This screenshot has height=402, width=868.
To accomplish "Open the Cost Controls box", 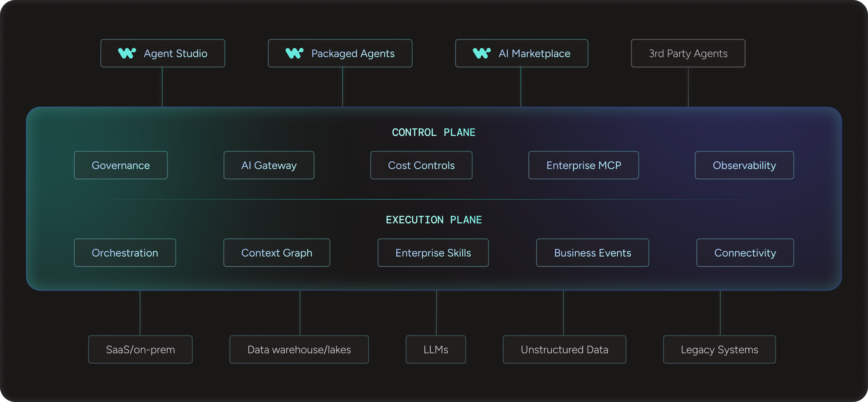I will pyautogui.click(x=421, y=165).
